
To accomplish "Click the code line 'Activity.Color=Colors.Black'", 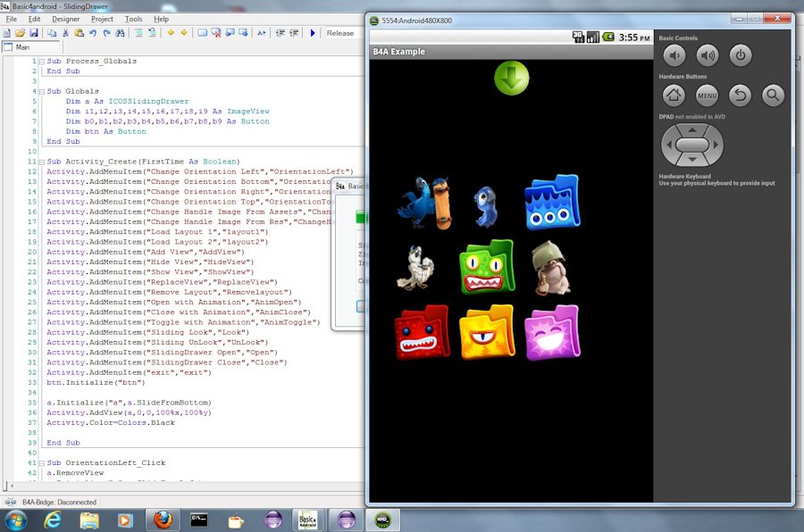I will 111,423.
